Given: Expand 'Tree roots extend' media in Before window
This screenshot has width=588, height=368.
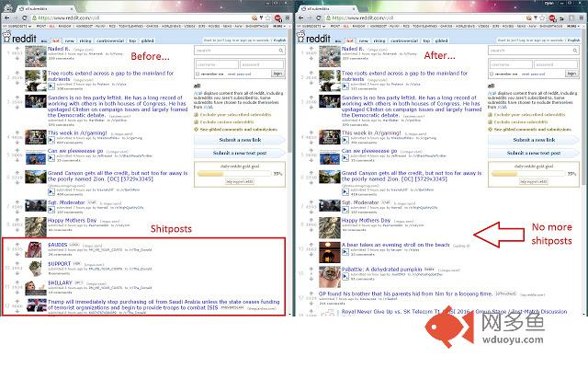Looking at the screenshot, I should 51,86.
